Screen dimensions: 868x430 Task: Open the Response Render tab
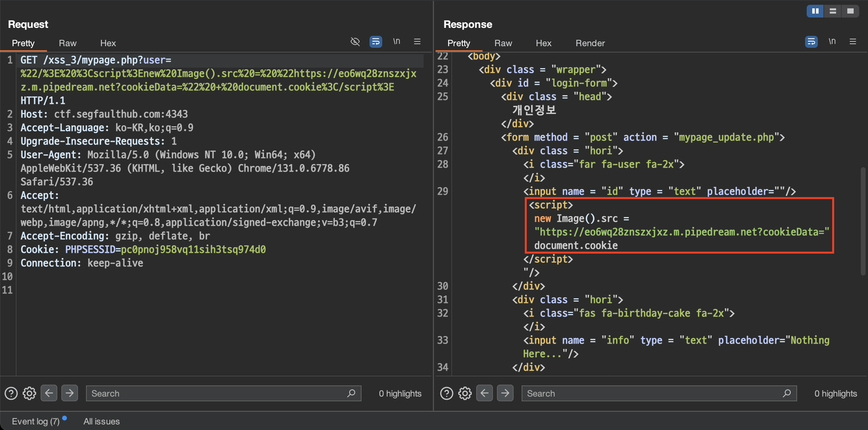click(x=590, y=43)
